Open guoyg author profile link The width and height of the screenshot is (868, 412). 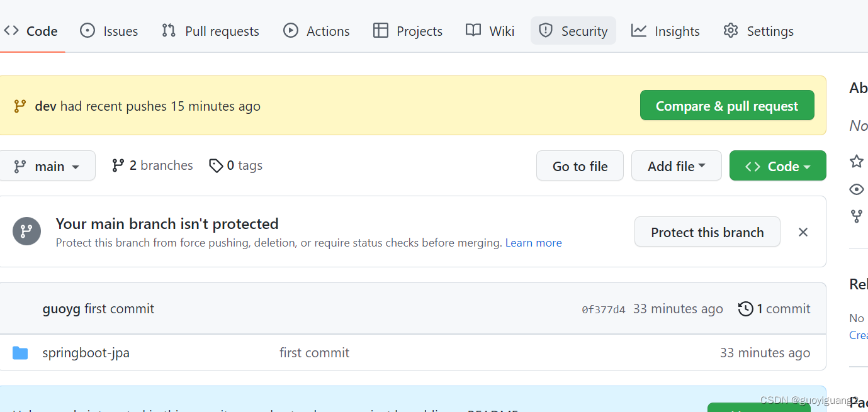[x=62, y=309]
